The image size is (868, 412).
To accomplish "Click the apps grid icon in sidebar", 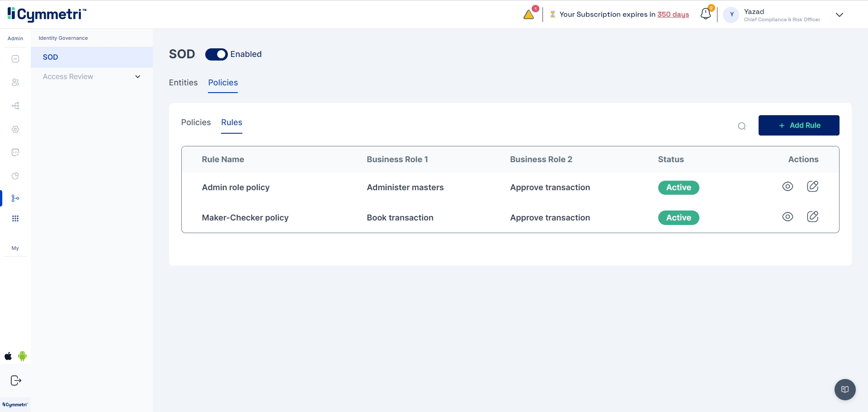I will (15, 219).
